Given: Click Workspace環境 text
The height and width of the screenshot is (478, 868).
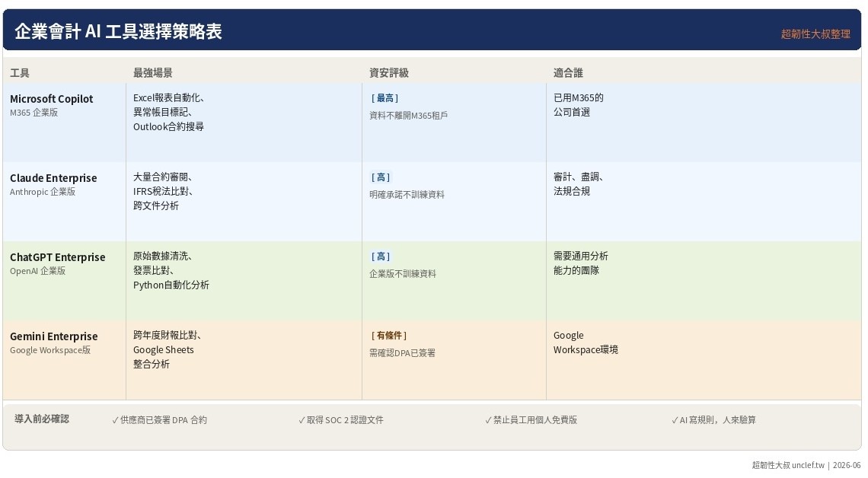Looking at the screenshot, I should [586, 349].
